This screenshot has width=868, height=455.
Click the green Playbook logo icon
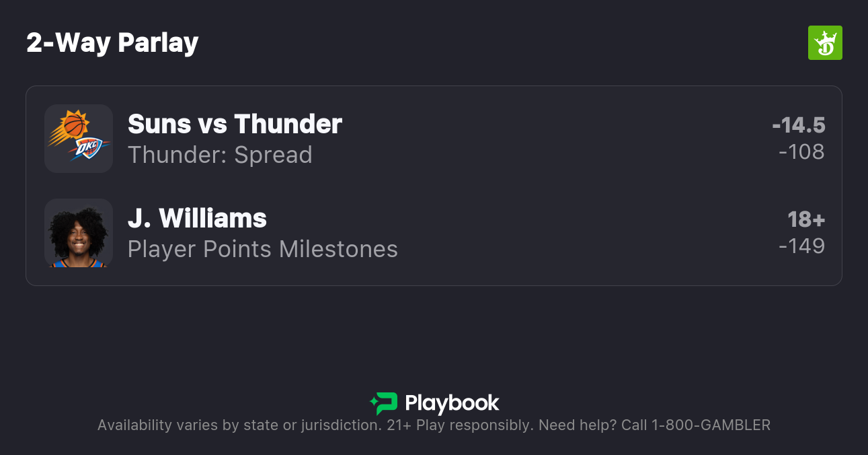pos(384,403)
